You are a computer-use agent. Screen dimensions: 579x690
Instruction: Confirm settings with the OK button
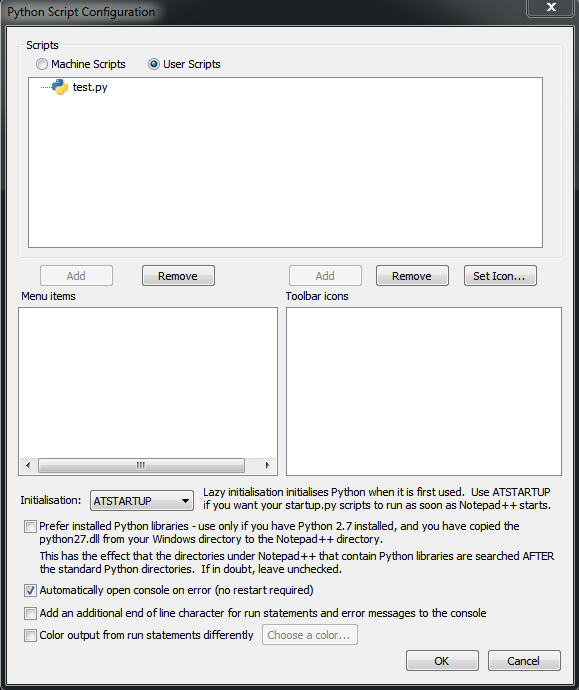click(442, 661)
